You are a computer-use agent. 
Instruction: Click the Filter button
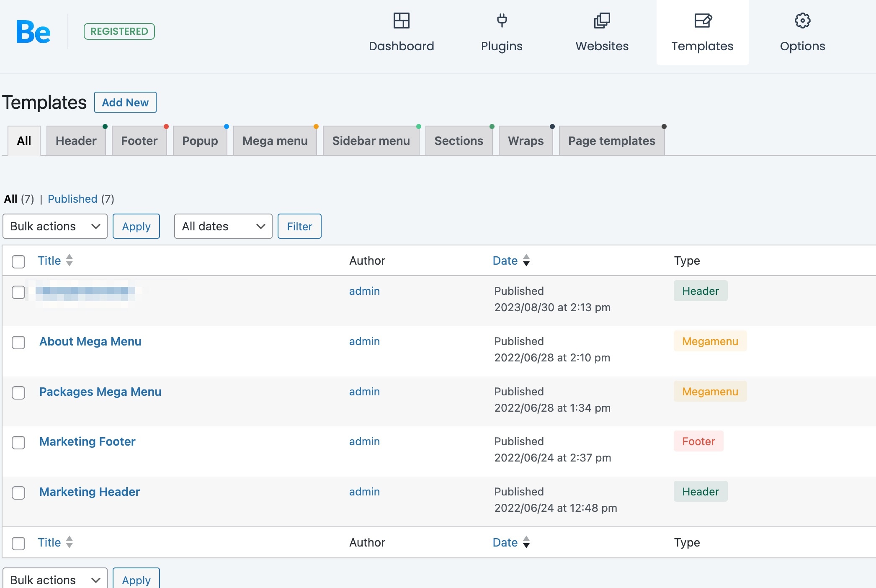(x=299, y=225)
